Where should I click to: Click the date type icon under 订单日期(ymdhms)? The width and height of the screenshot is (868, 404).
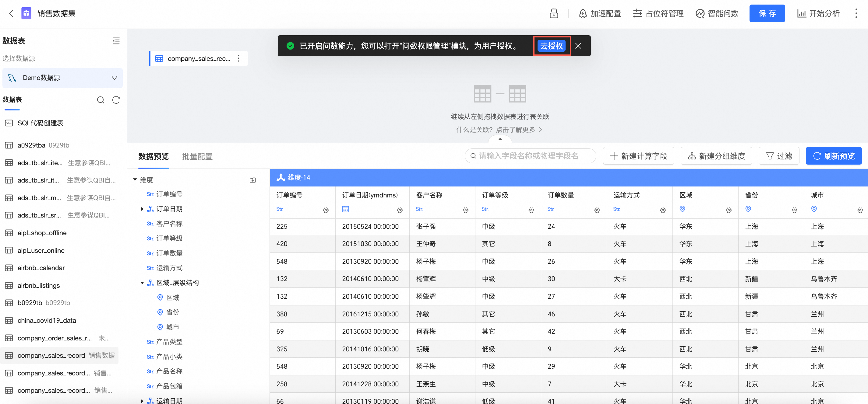[x=345, y=209]
